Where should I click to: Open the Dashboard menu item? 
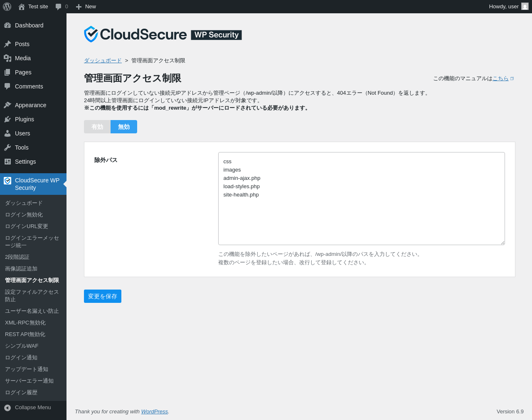33,25
